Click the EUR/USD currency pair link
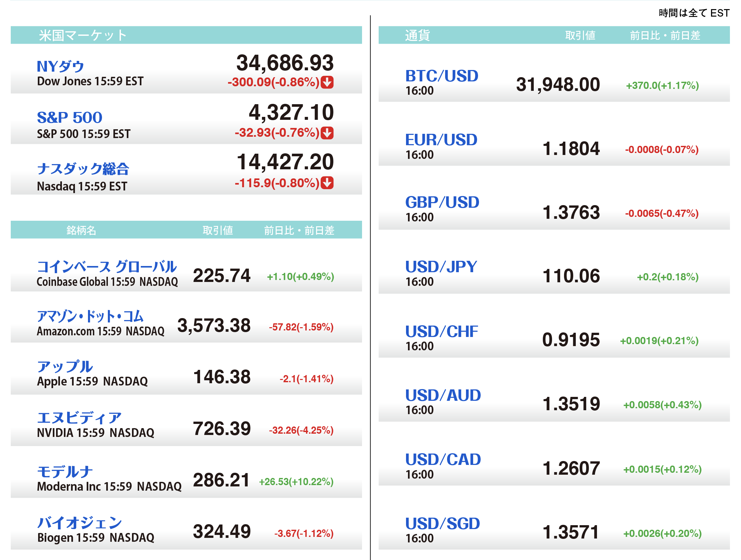This screenshot has width=741, height=560. (441, 140)
